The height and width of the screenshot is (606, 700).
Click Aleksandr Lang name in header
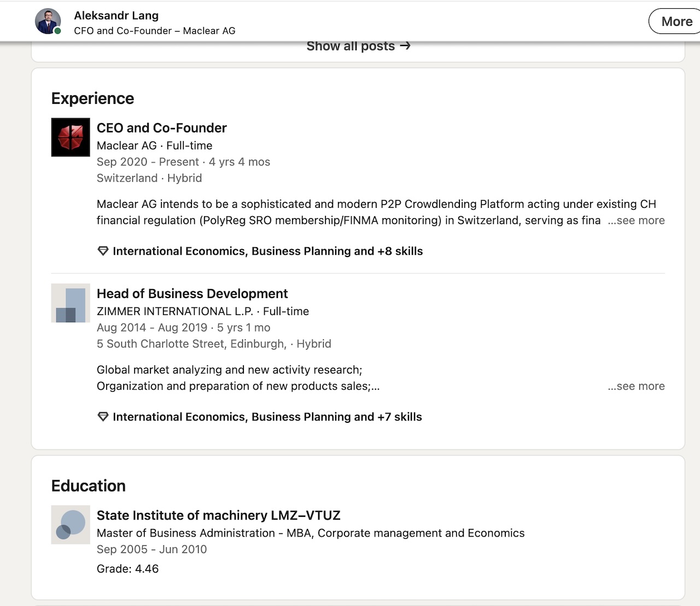[116, 16]
